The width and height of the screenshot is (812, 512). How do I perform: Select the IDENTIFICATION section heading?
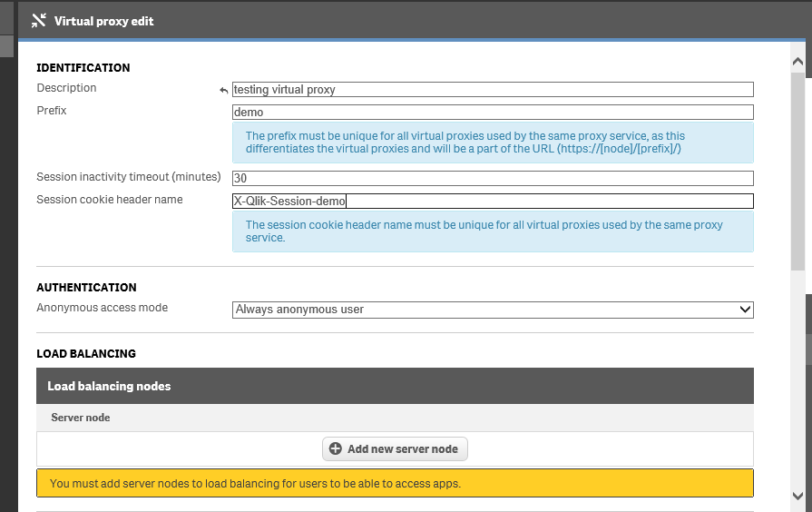[x=83, y=68]
